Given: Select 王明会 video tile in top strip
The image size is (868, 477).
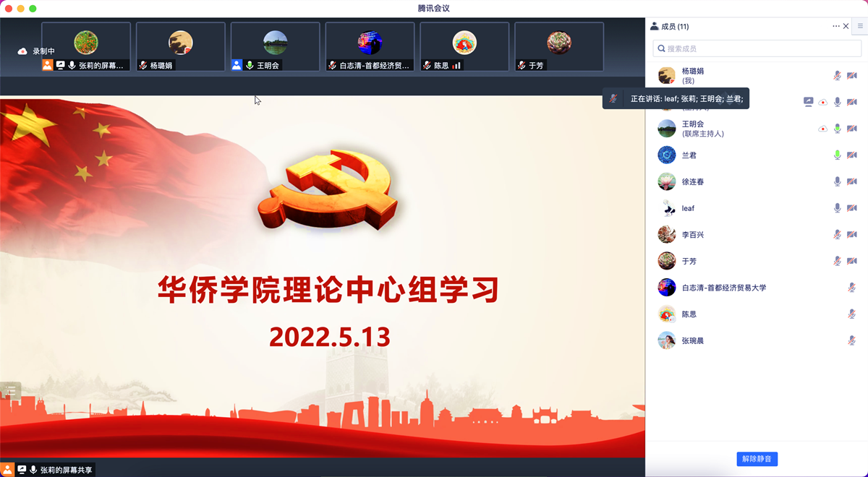Looking at the screenshot, I should tap(276, 46).
